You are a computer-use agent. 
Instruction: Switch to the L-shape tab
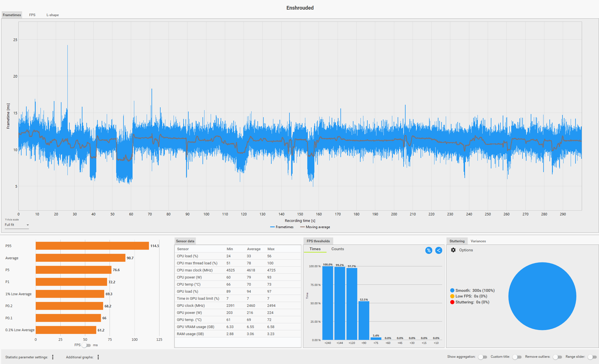[x=53, y=15]
